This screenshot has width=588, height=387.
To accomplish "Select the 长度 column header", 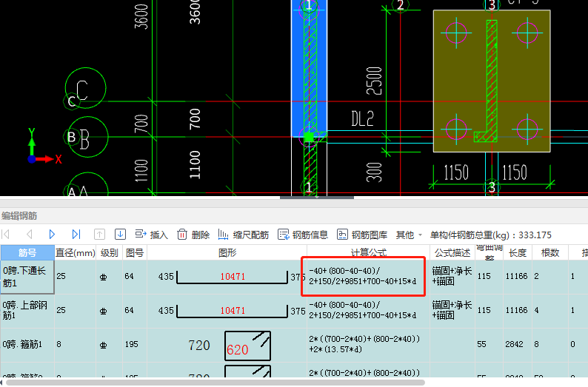I will 518,253.
